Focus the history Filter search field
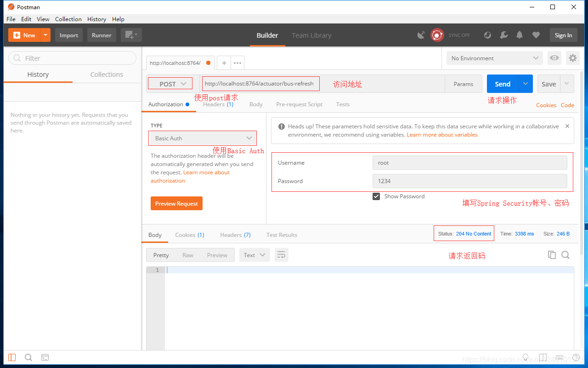This screenshot has height=368, width=588. [x=73, y=58]
